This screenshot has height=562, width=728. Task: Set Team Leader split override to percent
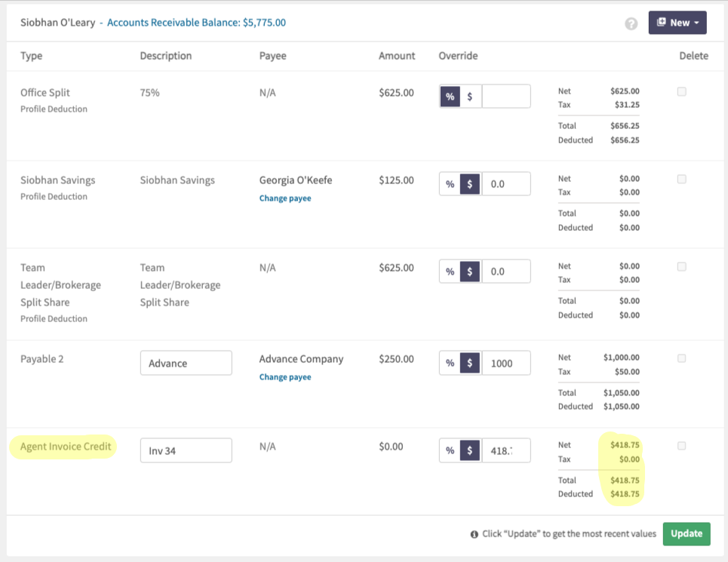coord(450,272)
